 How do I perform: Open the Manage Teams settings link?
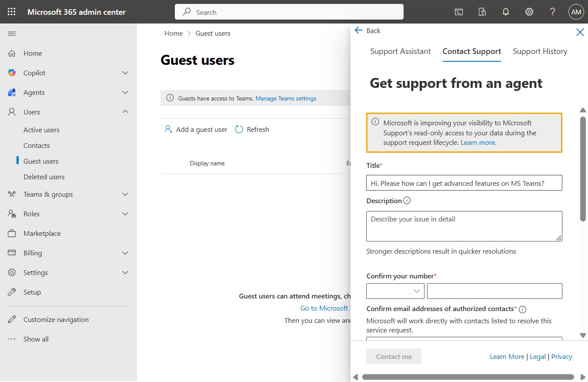[286, 98]
